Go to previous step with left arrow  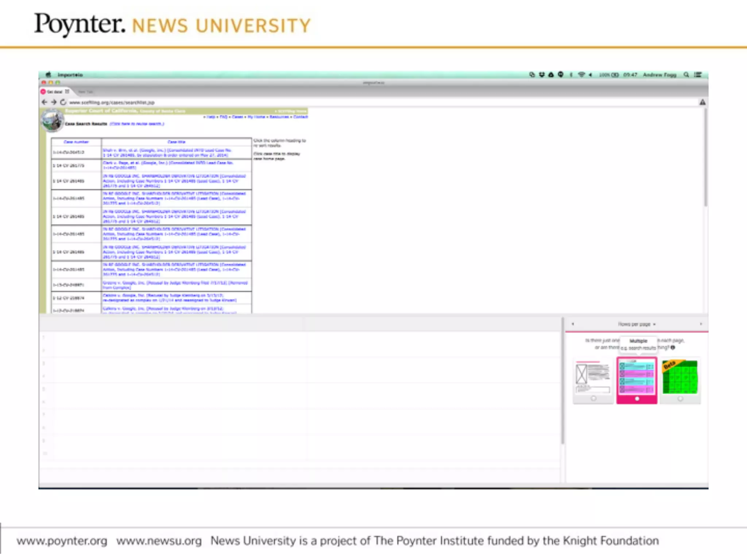(573, 324)
